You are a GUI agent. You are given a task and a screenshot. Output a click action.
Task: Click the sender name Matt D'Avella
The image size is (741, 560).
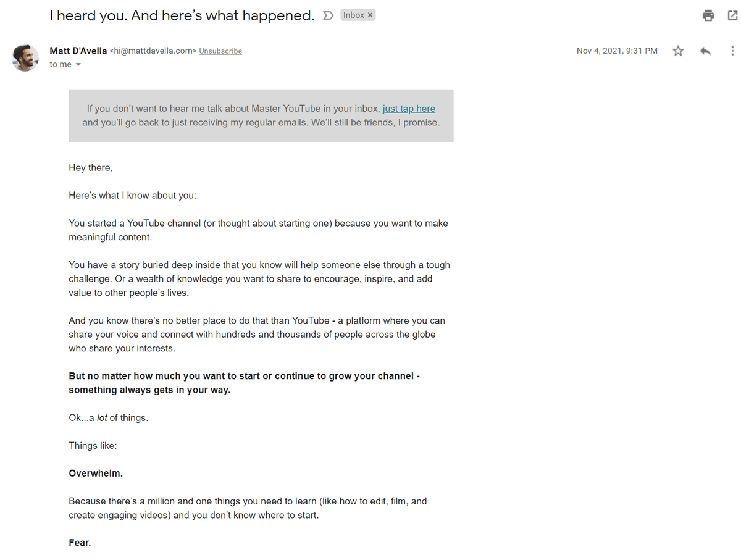coord(78,51)
